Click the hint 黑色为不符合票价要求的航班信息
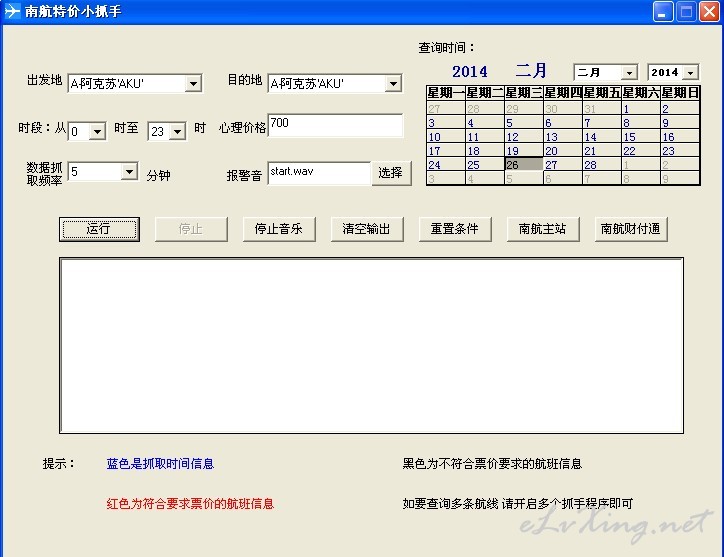This screenshot has width=724, height=557. pyautogui.click(x=492, y=464)
